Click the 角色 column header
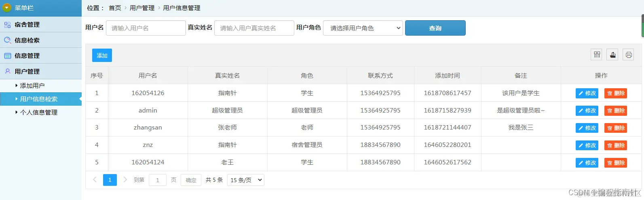 pyautogui.click(x=307, y=75)
